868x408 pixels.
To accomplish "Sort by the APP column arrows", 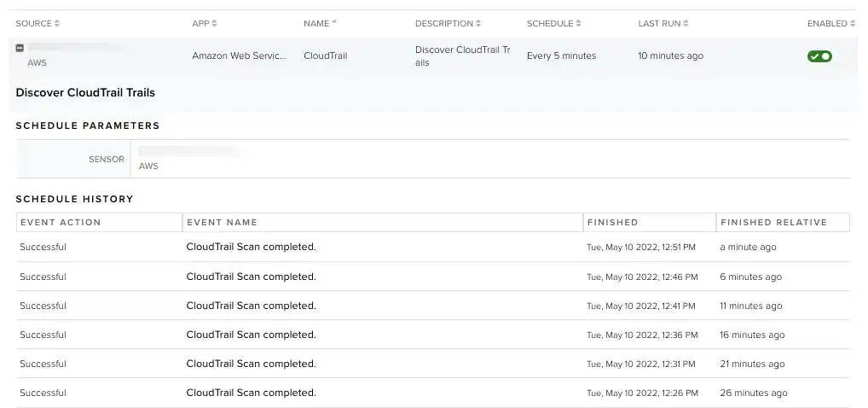I will click(214, 23).
